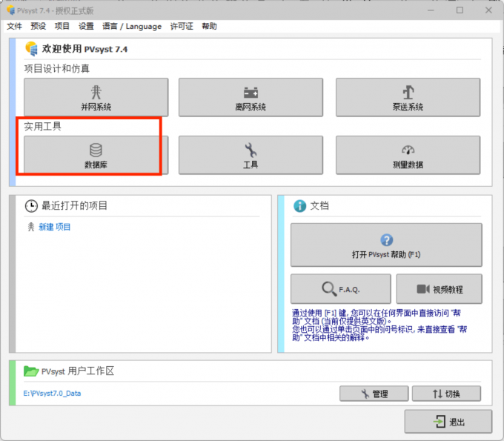Viewport: 504px width, 441px height.
Task: Click the video camera icon beside 视频教程
Action: click(423, 289)
